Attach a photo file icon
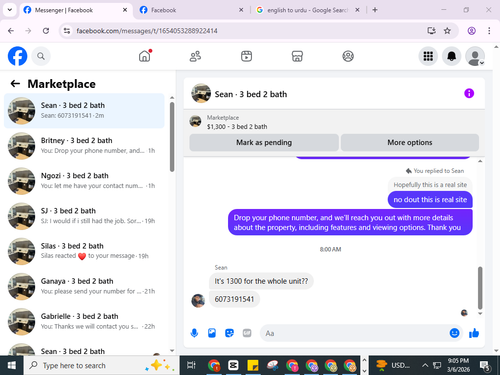The image size is (500, 375). (212, 333)
